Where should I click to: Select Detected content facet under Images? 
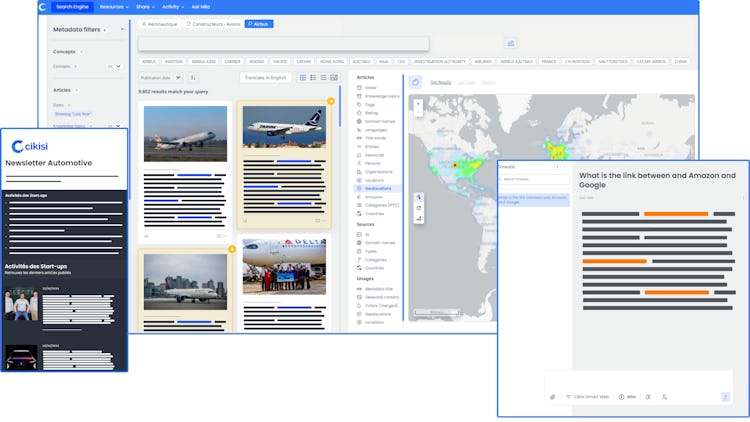pos(377,297)
